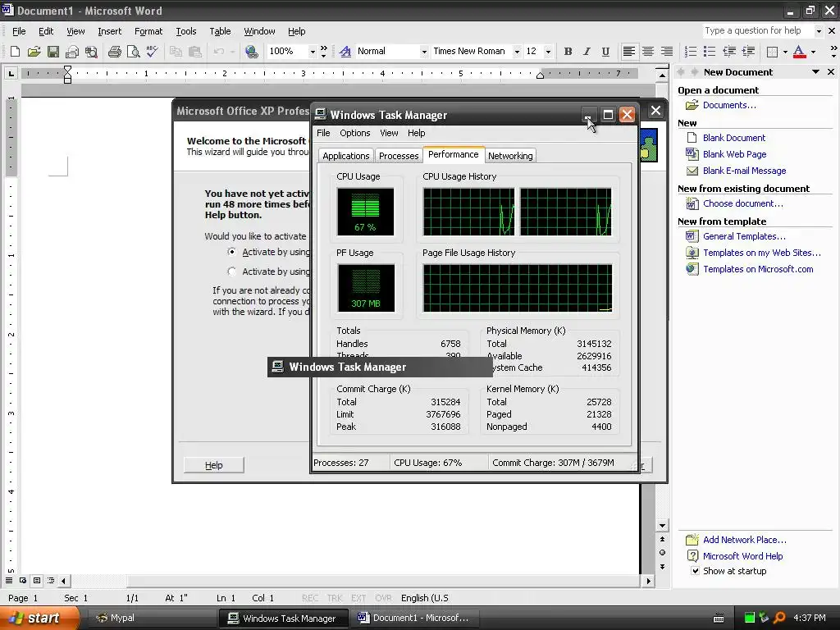
Task: Click the Search file toolbar icon
Action: (x=92, y=52)
